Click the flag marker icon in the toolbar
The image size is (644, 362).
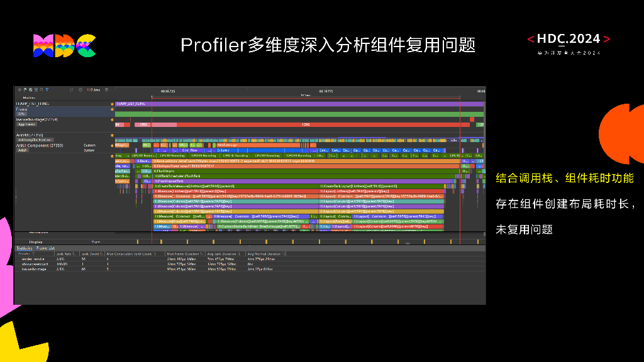click(x=24, y=90)
